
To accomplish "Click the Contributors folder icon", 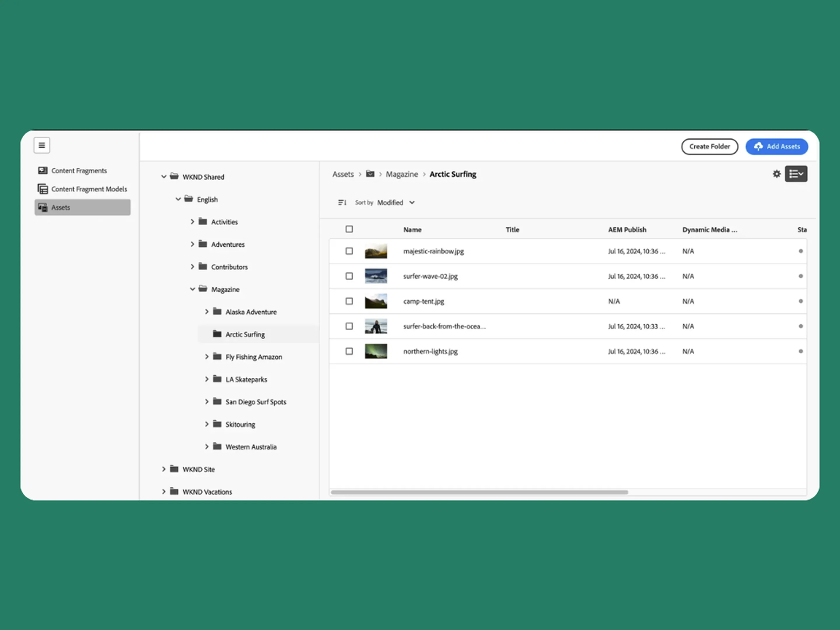I will (x=203, y=266).
